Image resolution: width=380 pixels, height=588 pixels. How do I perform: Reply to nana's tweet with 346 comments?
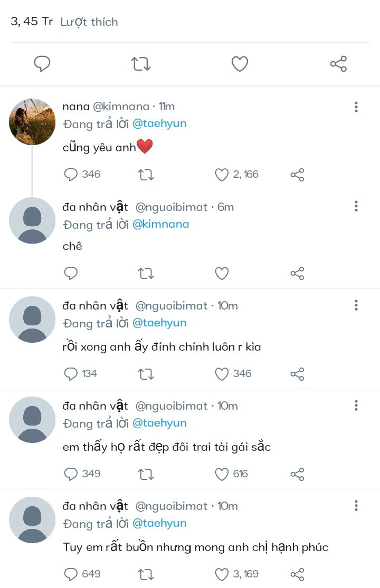tap(71, 175)
